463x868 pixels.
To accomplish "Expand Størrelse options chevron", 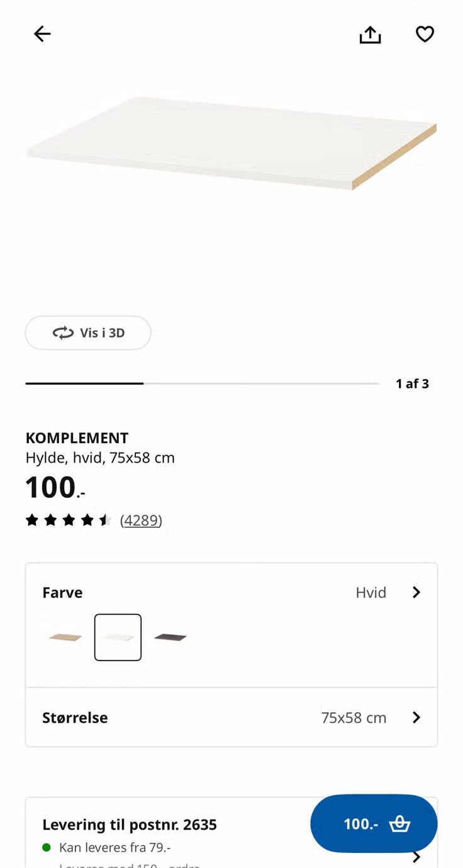I will click(x=416, y=718).
